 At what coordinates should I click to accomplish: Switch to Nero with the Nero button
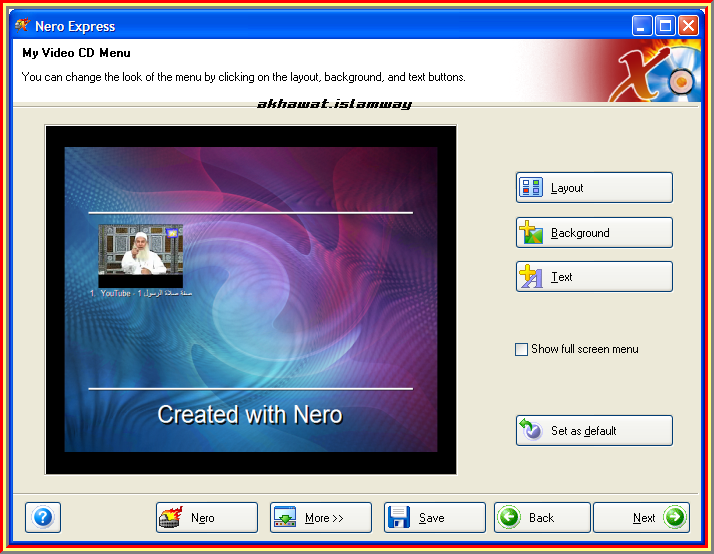coord(207,518)
